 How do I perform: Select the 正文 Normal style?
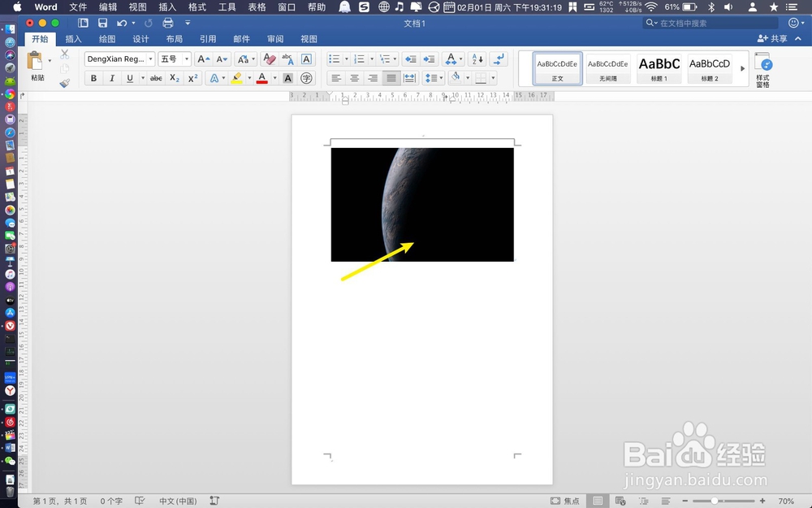(557, 68)
